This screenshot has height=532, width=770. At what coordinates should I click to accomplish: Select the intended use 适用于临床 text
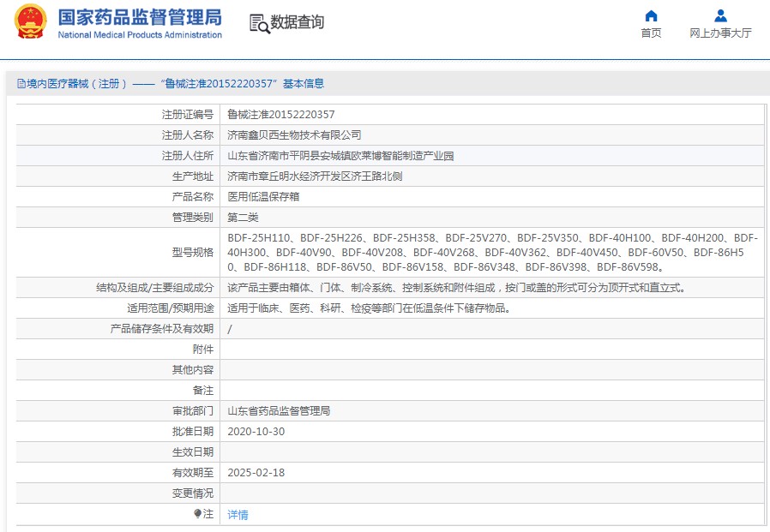[370, 308]
